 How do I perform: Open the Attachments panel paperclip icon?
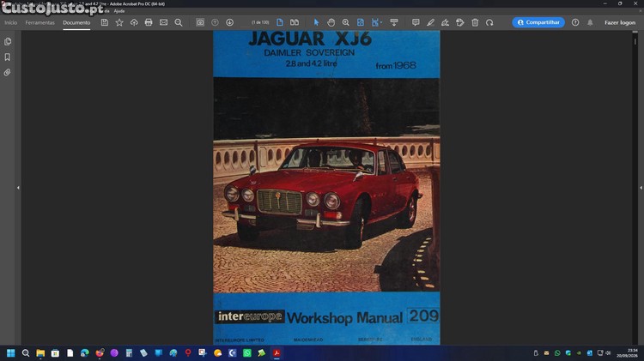pos(8,73)
